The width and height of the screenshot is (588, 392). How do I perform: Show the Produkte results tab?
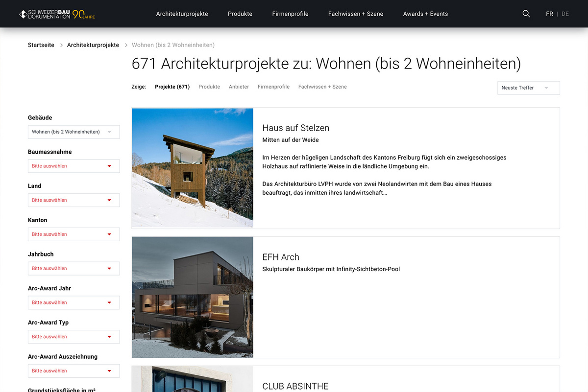(209, 87)
